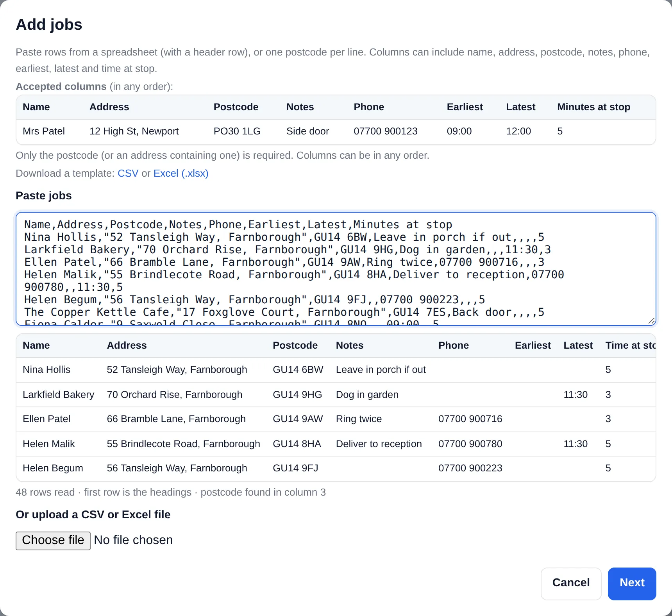Click address 55 Brindlecote Road, Farnborough
This screenshot has height=616, width=672.
click(x=184, y=444)
